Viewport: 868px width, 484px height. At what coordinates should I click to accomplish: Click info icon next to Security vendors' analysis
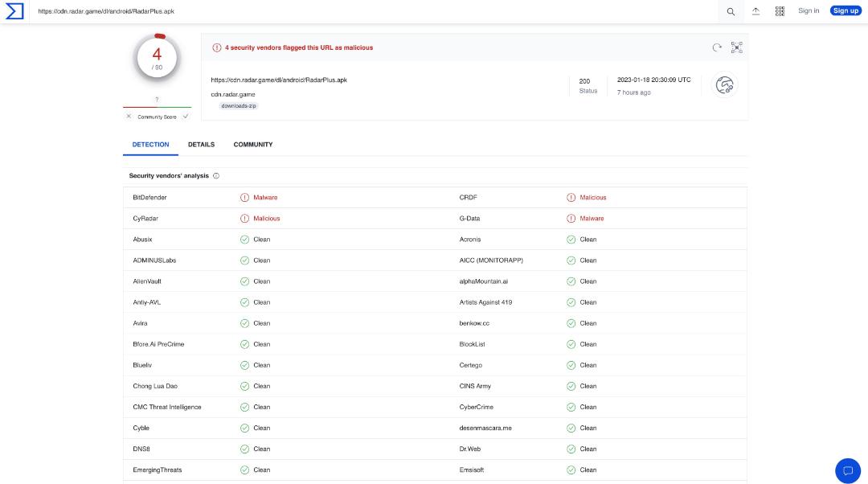click(216, 176)
